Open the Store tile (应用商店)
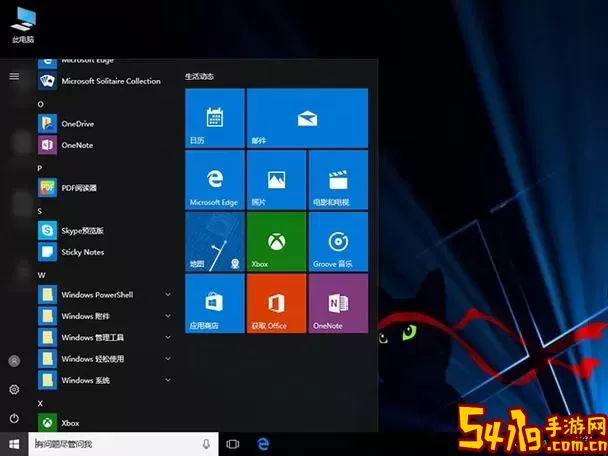608x456 pixels. click(215, 303)
